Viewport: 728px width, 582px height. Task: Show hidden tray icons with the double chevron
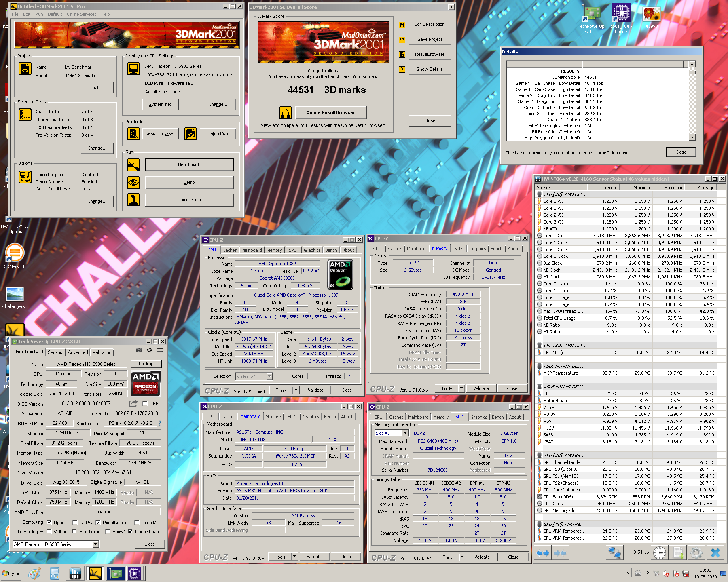pos(648,573)
